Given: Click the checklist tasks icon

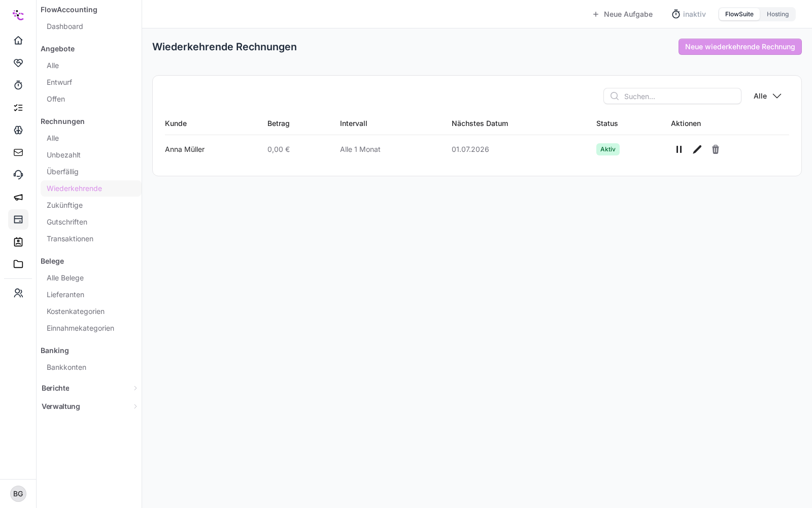Looking at the screenshot, I should [18, 108].
